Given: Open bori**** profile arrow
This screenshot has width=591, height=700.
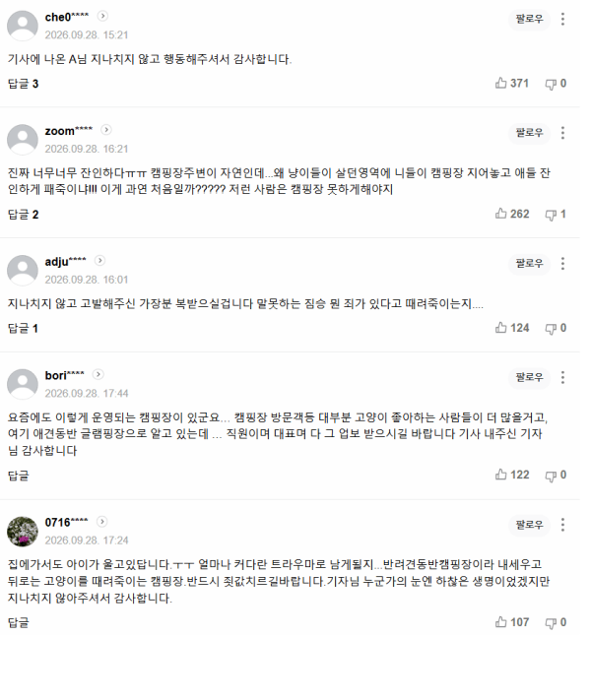Looking at the screenshot, I should coord(98,374).
